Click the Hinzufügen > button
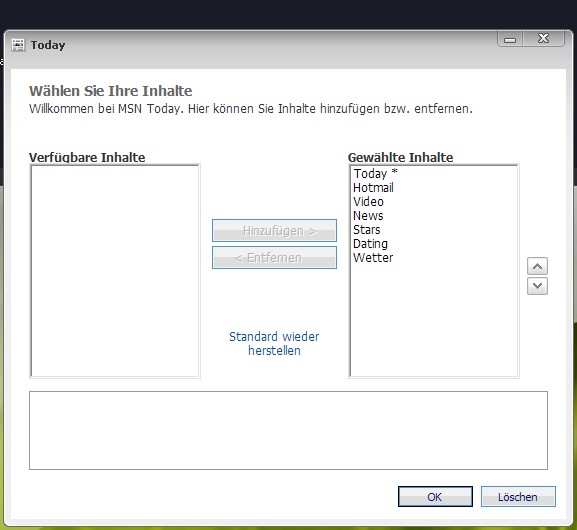This screenshot has width=577, height=530. (274, 231)
